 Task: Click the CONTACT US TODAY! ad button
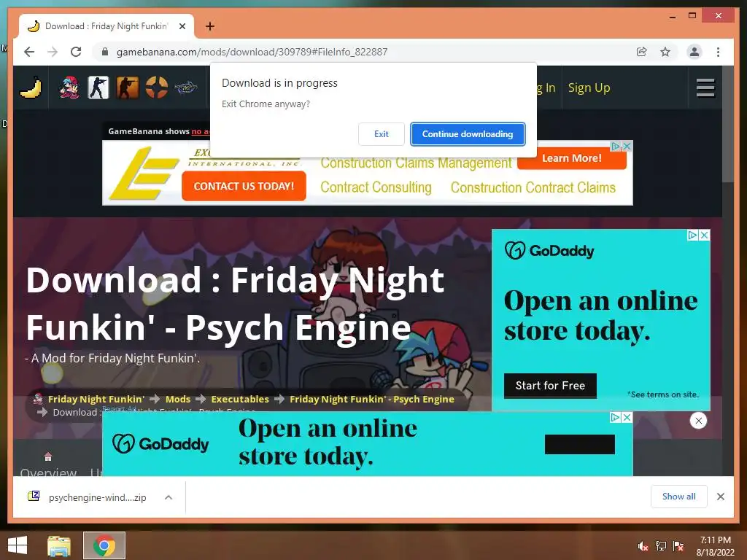click(244, 186)
